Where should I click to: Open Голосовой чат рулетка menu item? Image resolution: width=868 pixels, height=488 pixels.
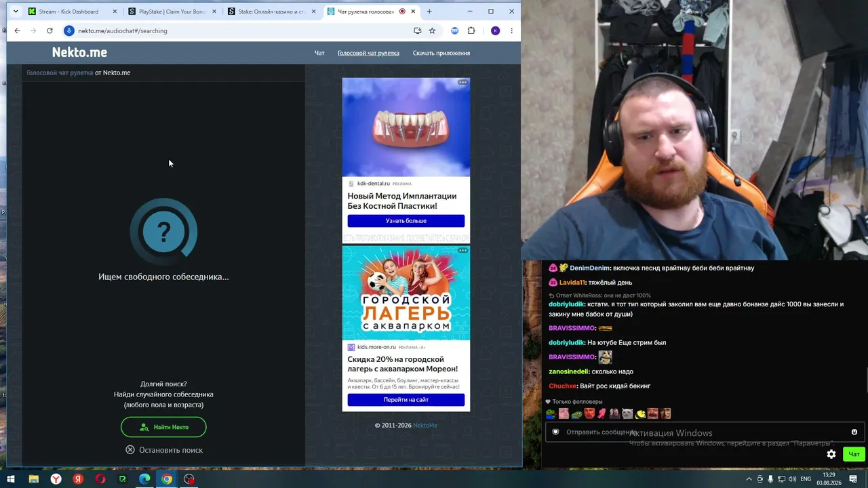tap(368, 53)
